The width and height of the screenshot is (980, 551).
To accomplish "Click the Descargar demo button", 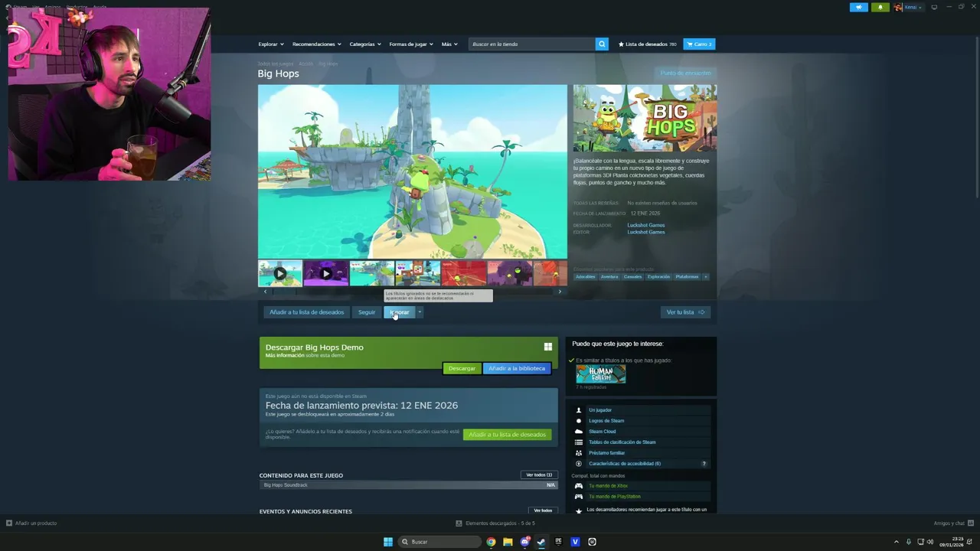I will click(x=462, y=369).
